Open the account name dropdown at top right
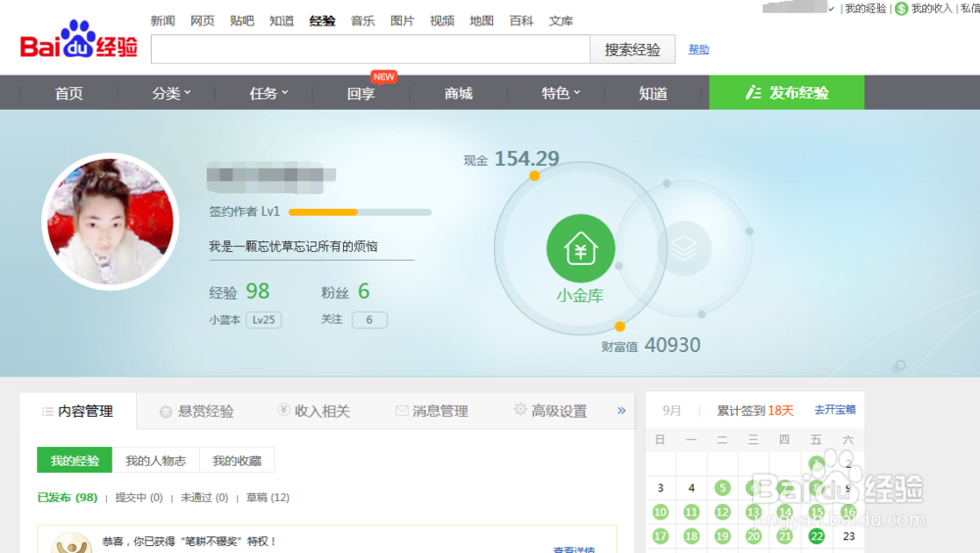 pyautogui.click(x=831, y=9)
